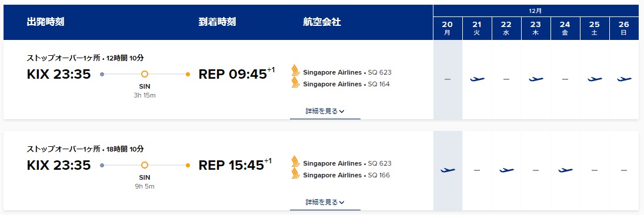
Task: Click the Singapore Airlines logo beside SQ 164
Action: [295, 83]
